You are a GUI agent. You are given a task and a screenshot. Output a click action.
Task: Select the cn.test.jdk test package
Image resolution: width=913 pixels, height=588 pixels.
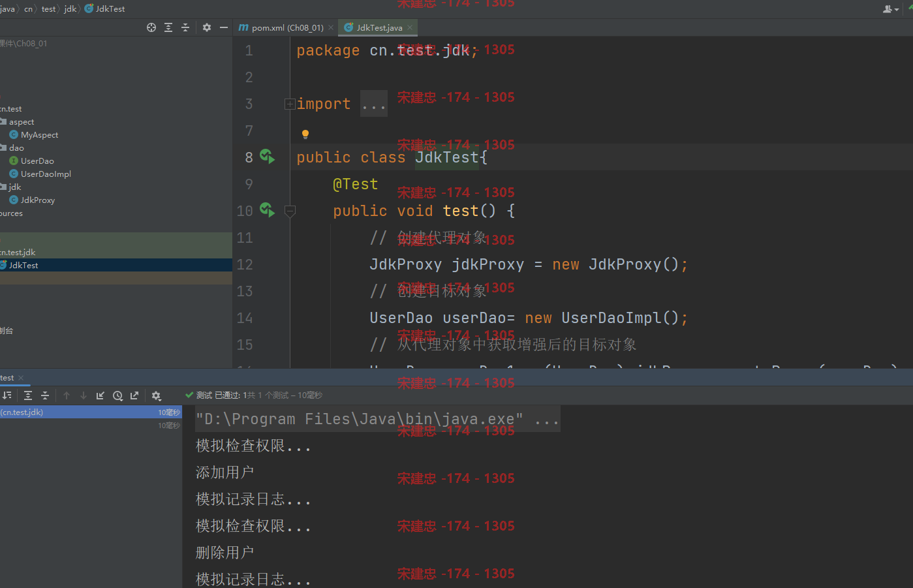point(18,252)
